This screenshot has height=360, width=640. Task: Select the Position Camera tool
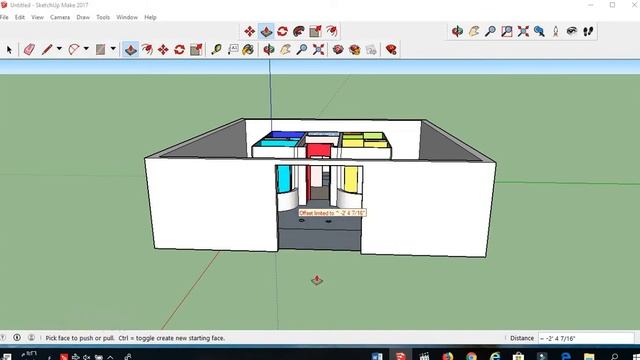(556, 31)
